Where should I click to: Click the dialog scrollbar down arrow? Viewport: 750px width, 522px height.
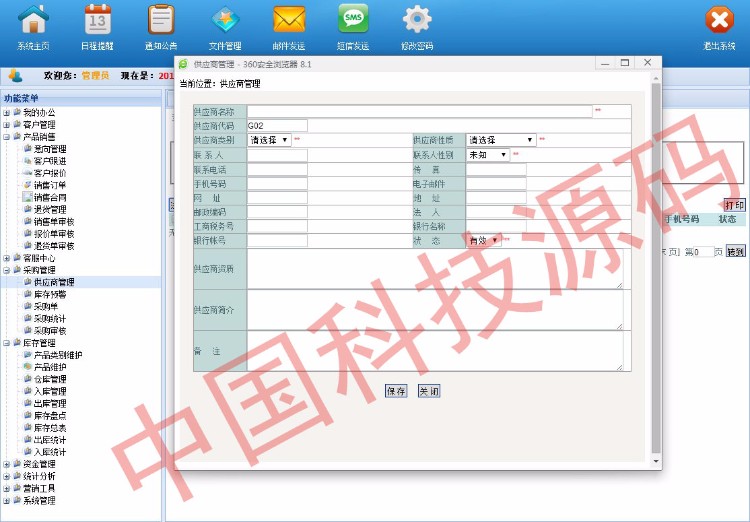pyautogui.click(x=656, y=461)
